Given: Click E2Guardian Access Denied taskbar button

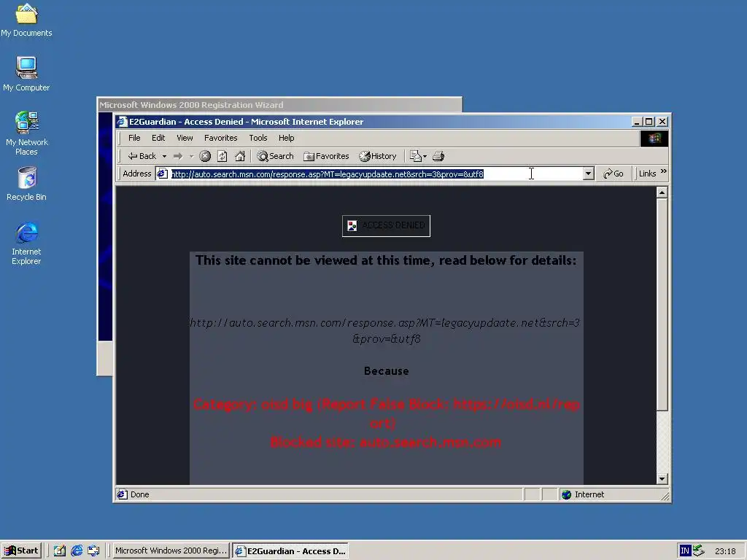Looking at the screenshot, I should 290,551.
